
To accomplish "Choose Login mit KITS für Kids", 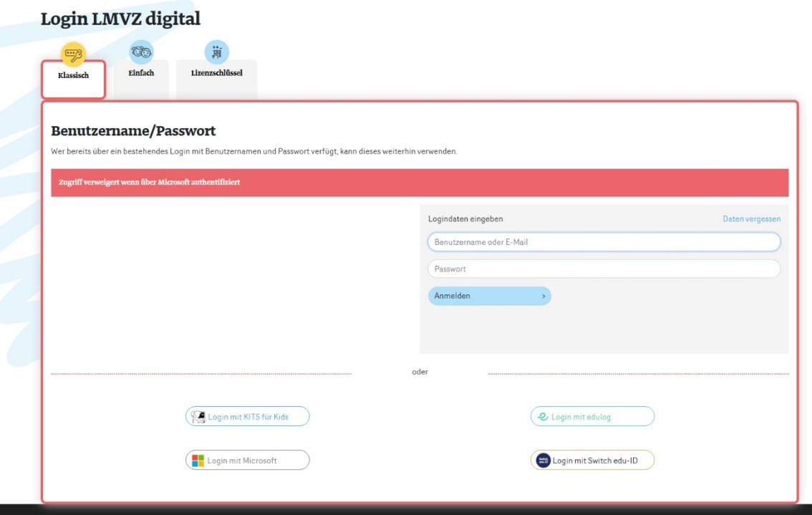I will click(x=248, y=417).
